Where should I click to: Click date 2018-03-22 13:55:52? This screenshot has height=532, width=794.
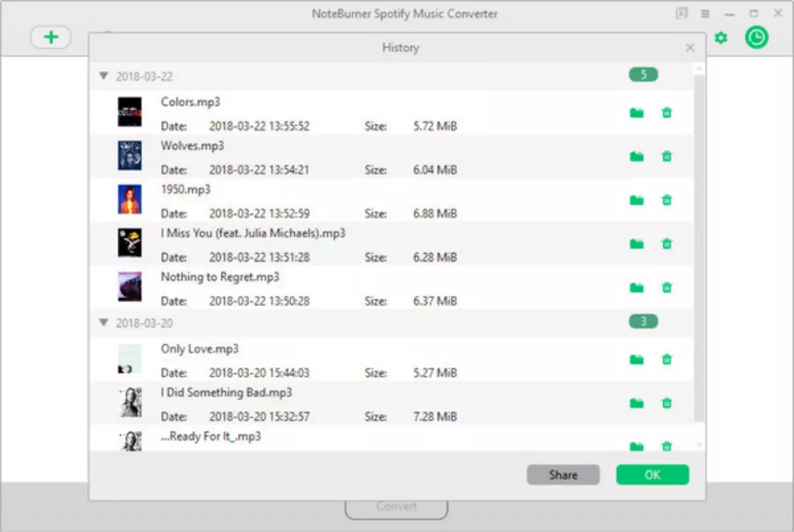pos(259,126)
